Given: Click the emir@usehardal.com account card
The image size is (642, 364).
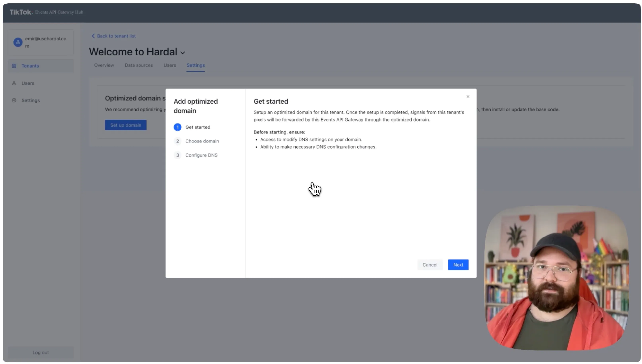Looking at the screenshot, I should [41, 42].
